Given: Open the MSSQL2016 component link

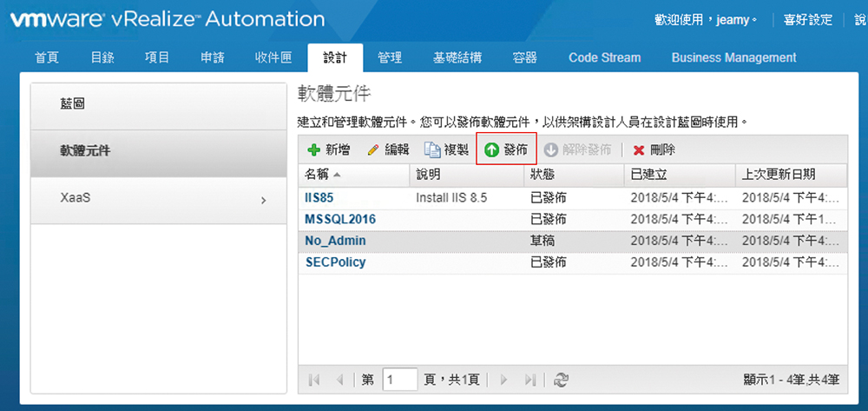Looking at the screenshot, I should [x=340, y=219].
